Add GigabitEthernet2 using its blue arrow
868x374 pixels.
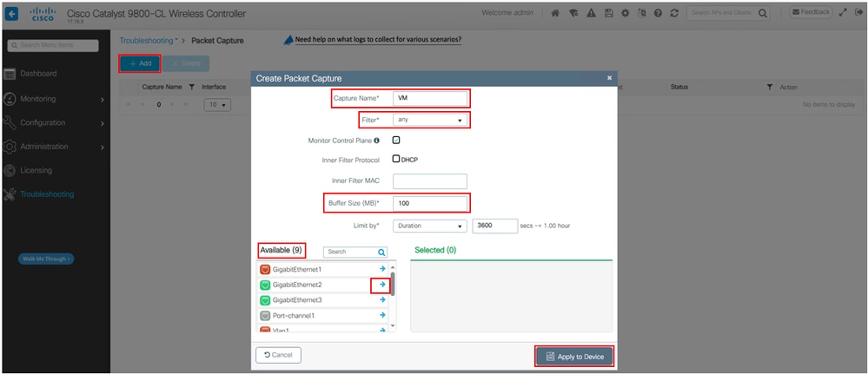tap(382, 285)
